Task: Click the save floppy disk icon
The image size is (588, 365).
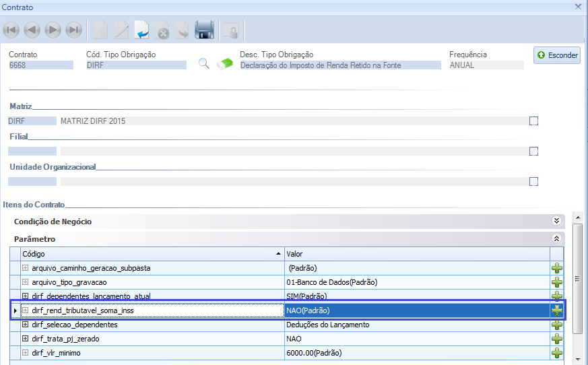Action: pyautogui.click(x=204, y=30)
